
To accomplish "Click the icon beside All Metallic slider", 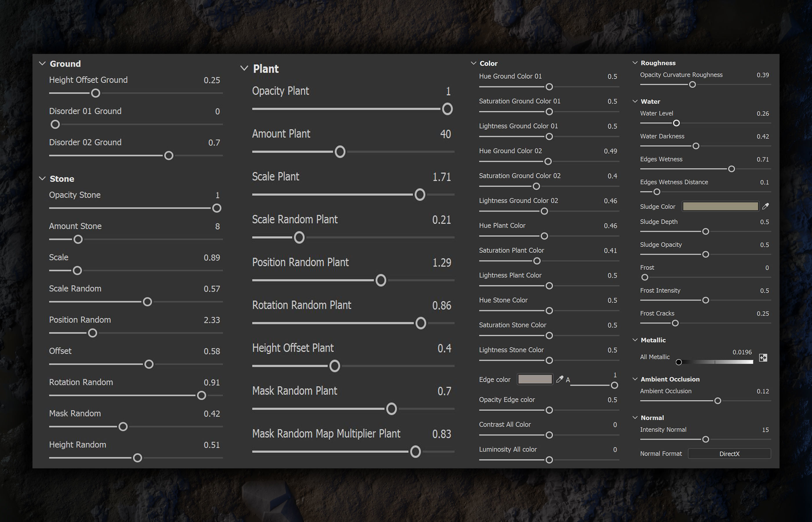I will (x=763, y=358).
